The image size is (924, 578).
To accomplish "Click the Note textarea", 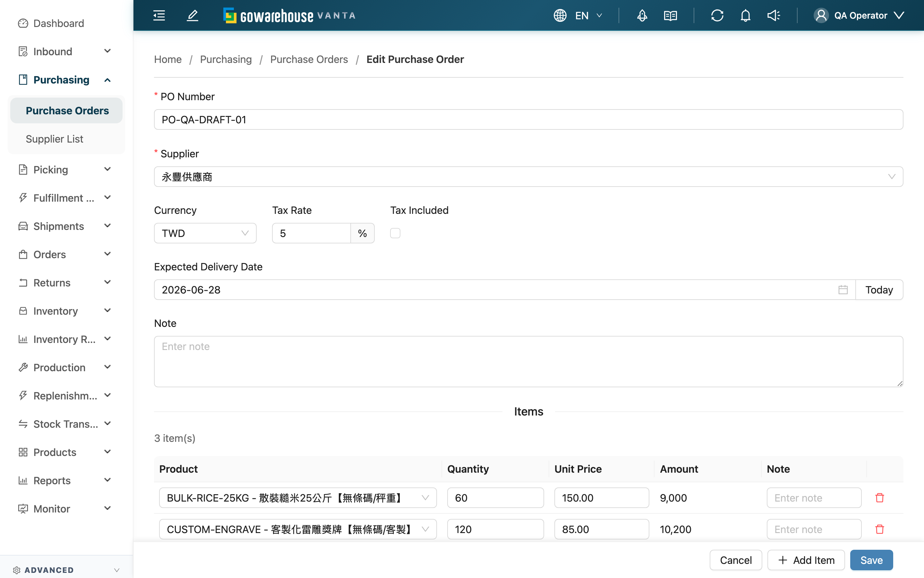I will tap(528, 361).
